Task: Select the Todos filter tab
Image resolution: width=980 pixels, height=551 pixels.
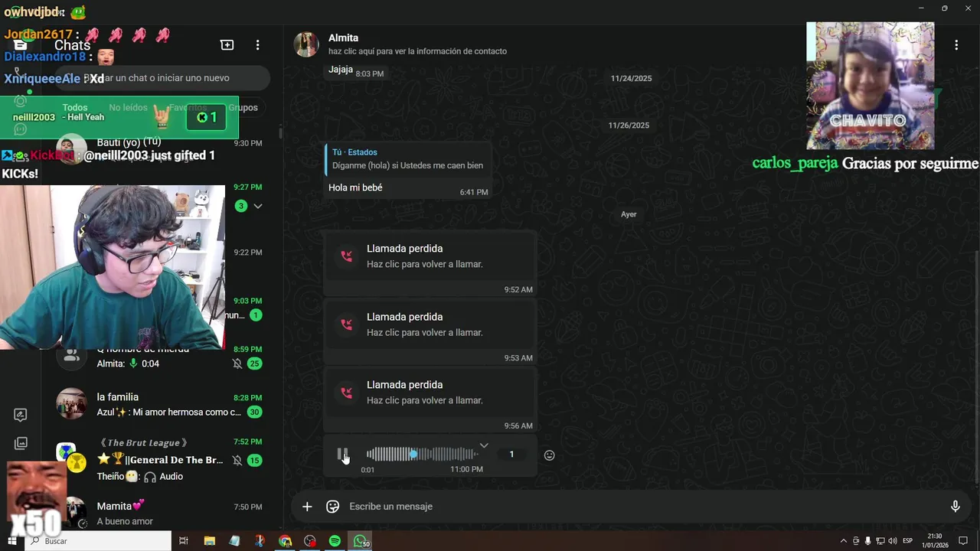Action: coord(75,108)
